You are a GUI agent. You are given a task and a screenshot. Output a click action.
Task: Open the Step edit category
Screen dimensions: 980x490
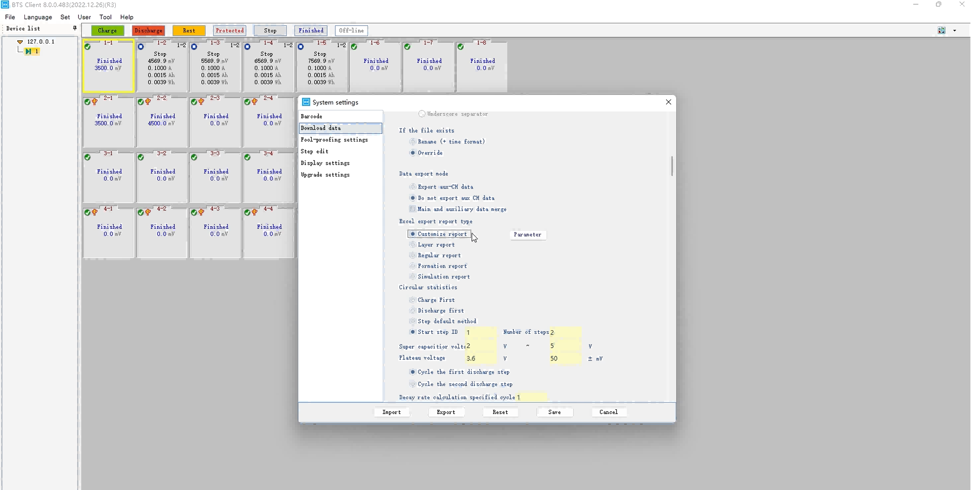tap(340, 151)
